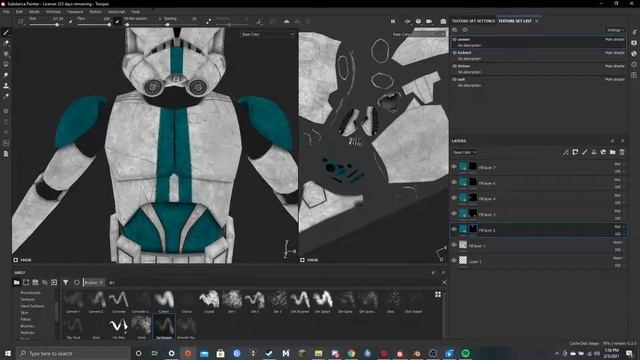The image size is (640, 360).
Task: Close the Shelf search with X
Action: click(444, 282)
